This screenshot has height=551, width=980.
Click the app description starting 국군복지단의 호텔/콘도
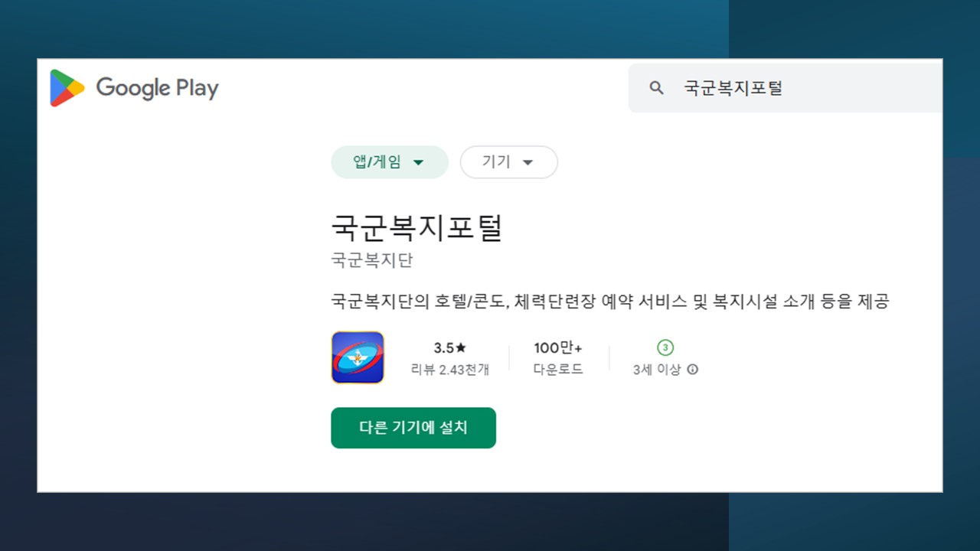click(x=609, y=302)
